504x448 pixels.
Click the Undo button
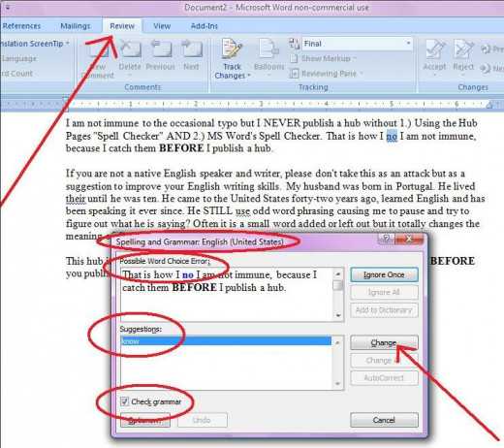coord(202,420)
